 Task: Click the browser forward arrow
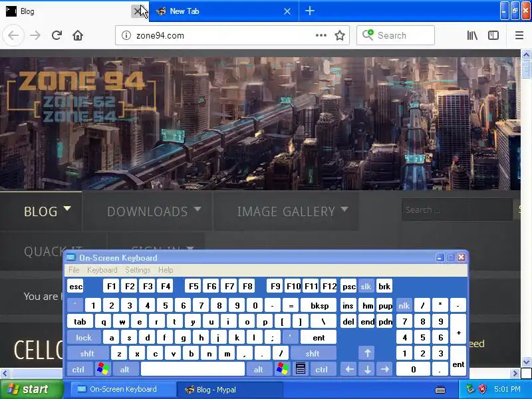pos(35,35)
